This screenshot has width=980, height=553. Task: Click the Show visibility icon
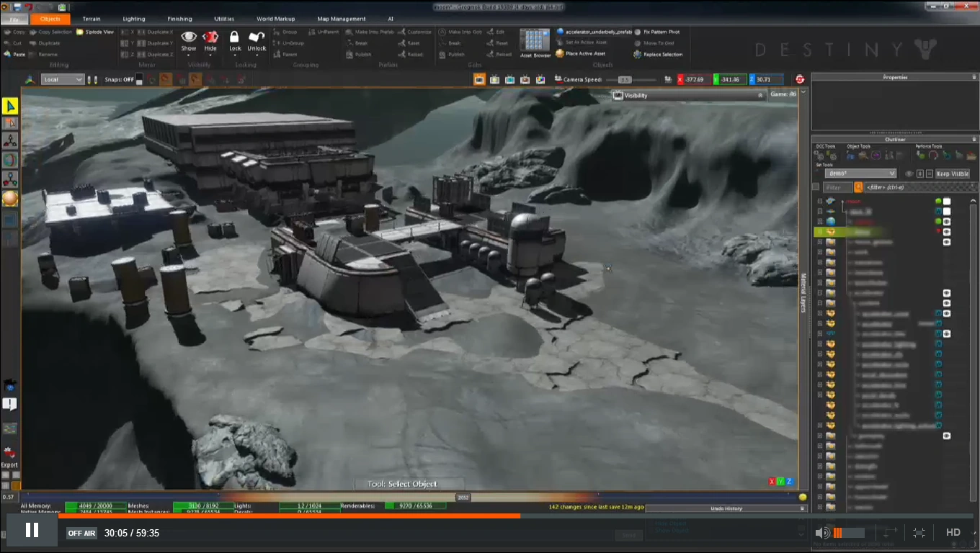(189, 37)
